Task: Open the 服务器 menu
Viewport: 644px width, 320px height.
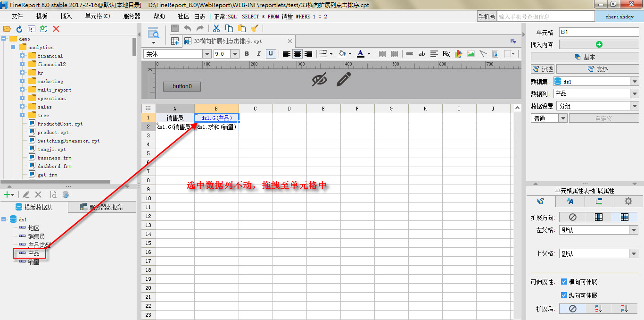Action: [132, 16]
